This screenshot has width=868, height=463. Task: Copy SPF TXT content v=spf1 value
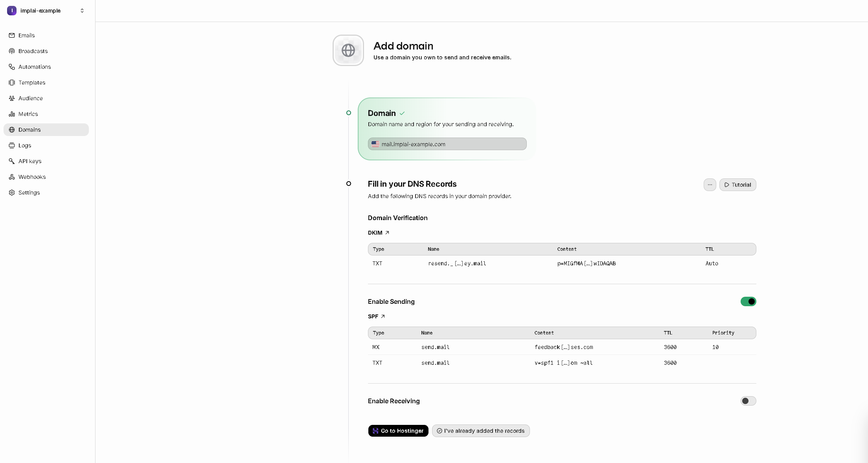click(x=564, y=363)
